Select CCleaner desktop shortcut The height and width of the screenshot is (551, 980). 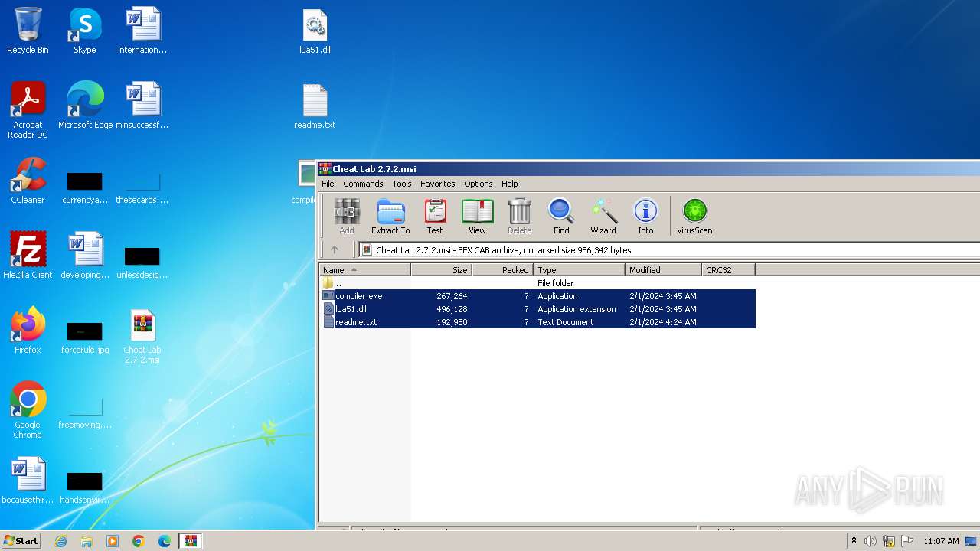click(x=28, y=181)
